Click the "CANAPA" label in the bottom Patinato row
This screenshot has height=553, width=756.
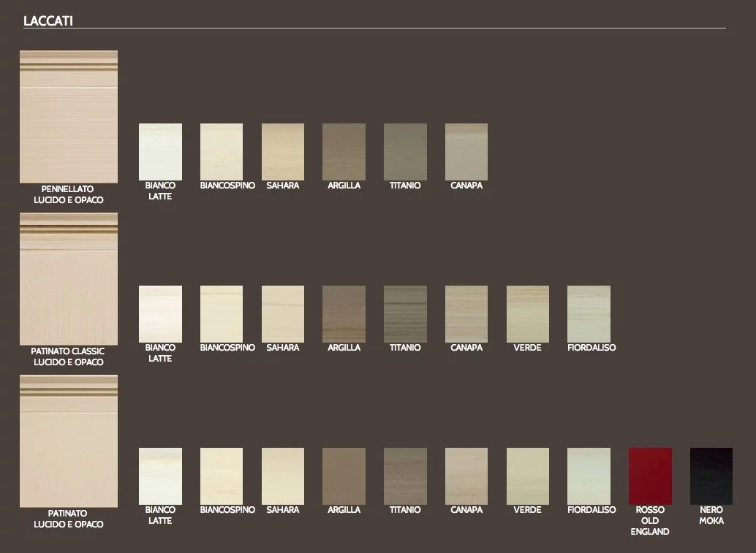tap(466, 510)
